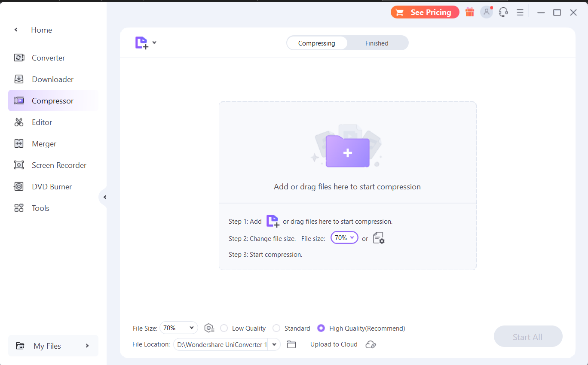Open the hamburger menu at top right
This screenshot has height=365, width=588.
(520, 12)
